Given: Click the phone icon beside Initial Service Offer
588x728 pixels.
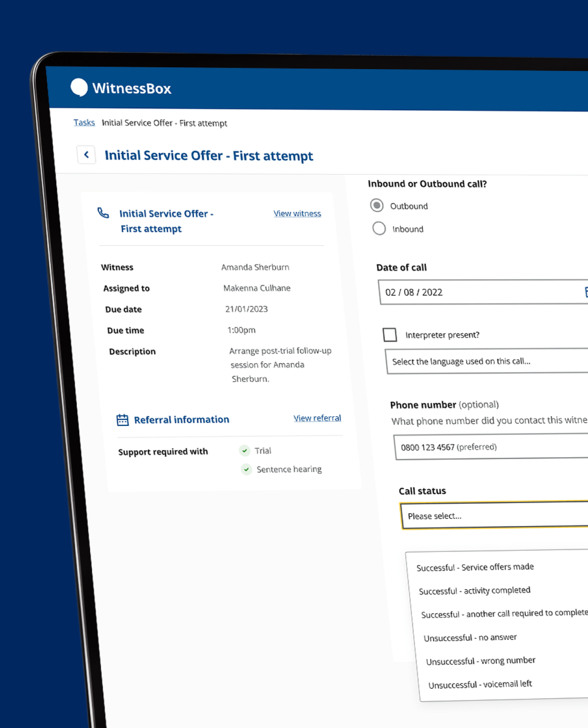Looking at the screenshot, I should [103, 212].
